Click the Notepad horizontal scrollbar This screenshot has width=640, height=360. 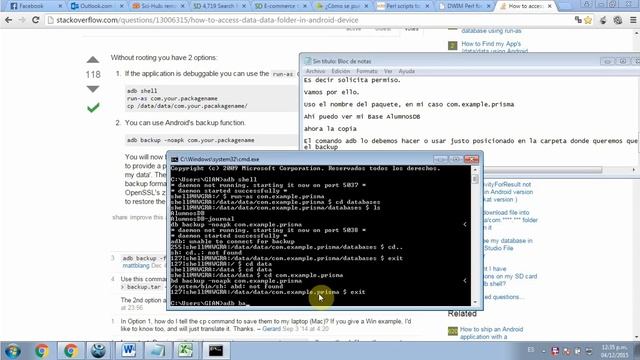coord(543,170)
